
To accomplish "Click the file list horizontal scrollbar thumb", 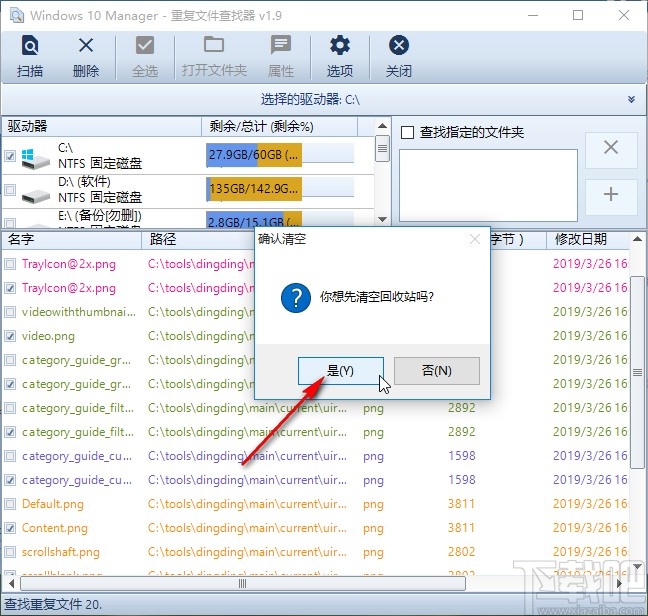I will coord(243,584).
